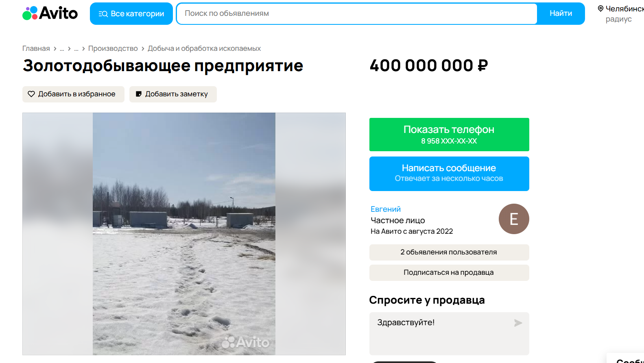Go to Главная breadcrumb
This screenshot has height=363, width=644.
pyautogui.click(x=36, y=48)
